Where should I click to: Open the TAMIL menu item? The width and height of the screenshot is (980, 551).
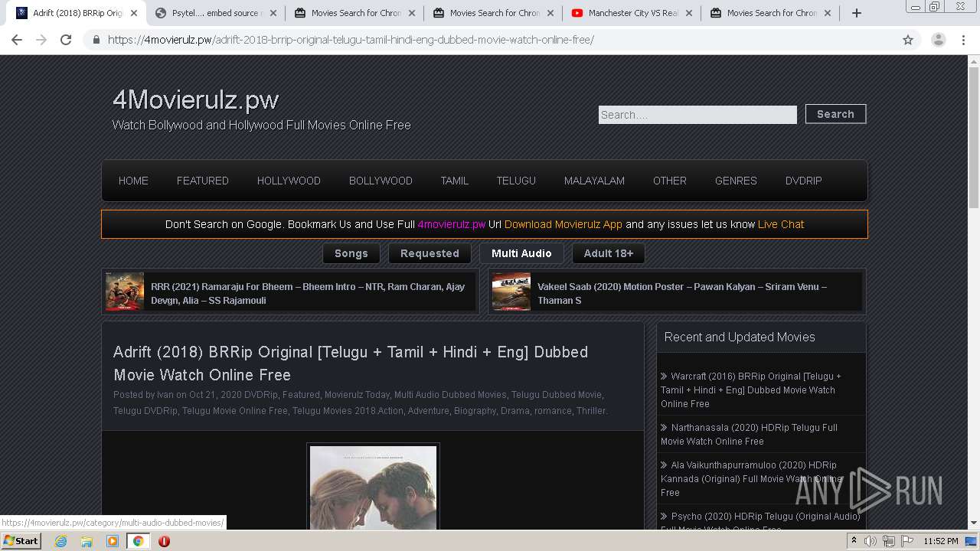coord(454,181)
